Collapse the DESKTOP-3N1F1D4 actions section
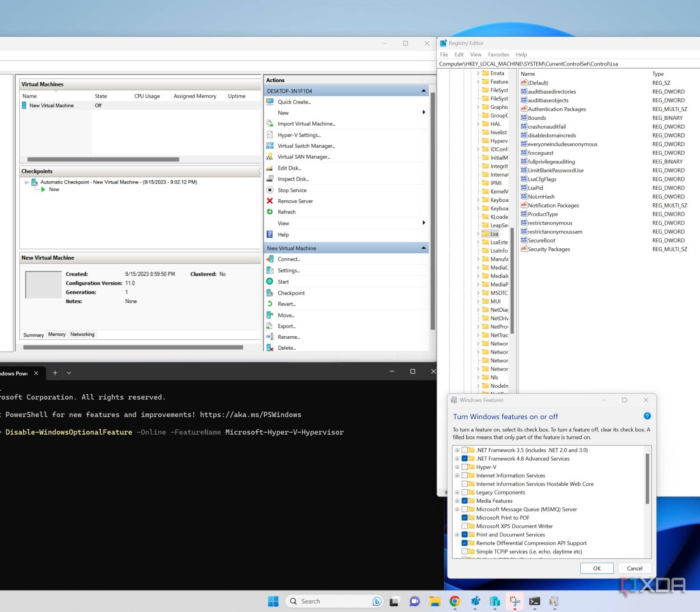Screen dimensions: 700x612 pyautogui.click(x=423, y=91)
